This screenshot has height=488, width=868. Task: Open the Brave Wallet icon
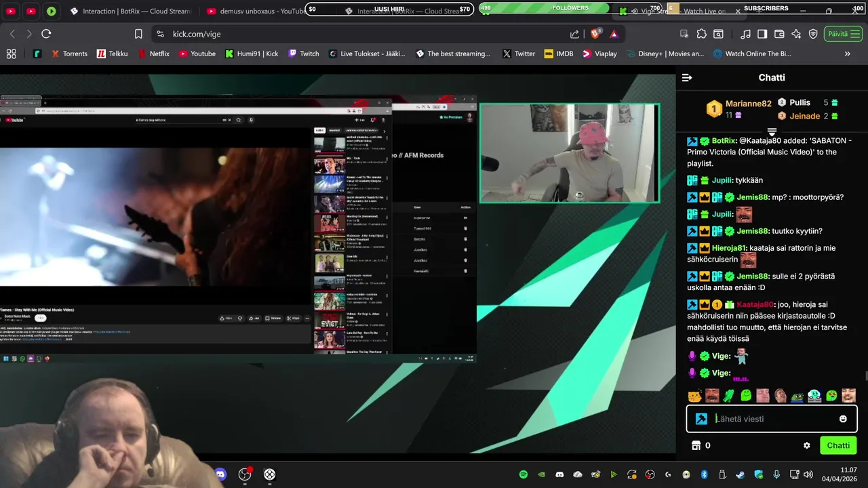tap(779, 34)
